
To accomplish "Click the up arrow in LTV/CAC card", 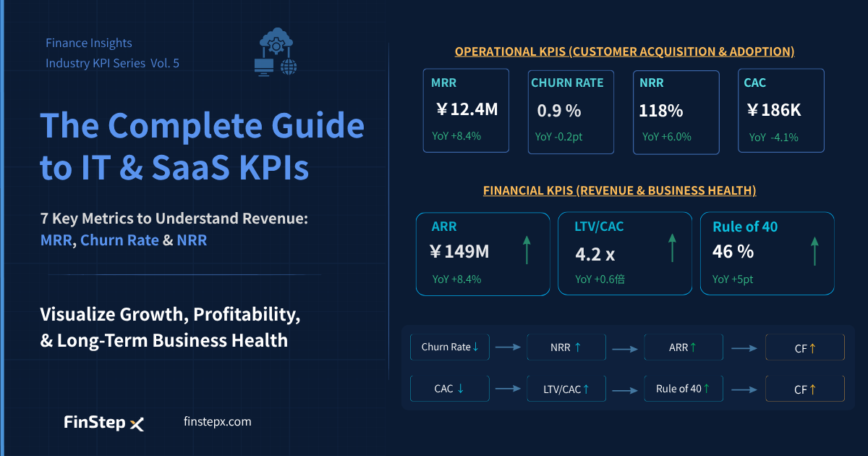I will tap(672, 248).
